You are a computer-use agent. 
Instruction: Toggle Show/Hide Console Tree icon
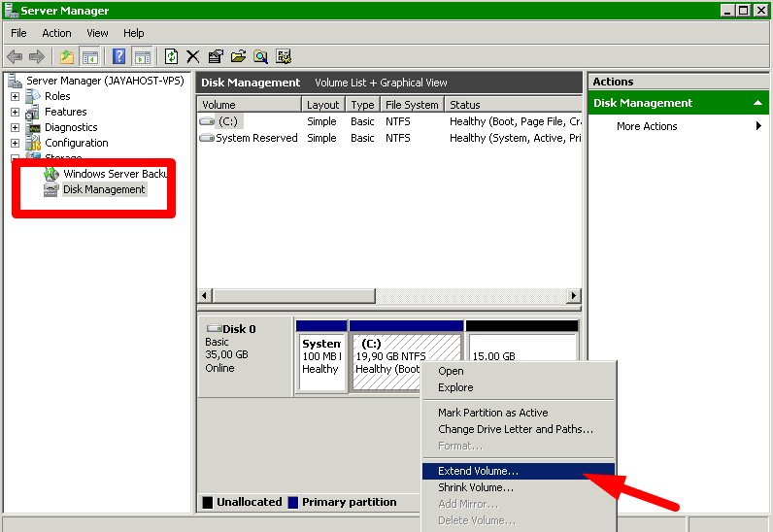pyautogui.click(x=90, y=56)
